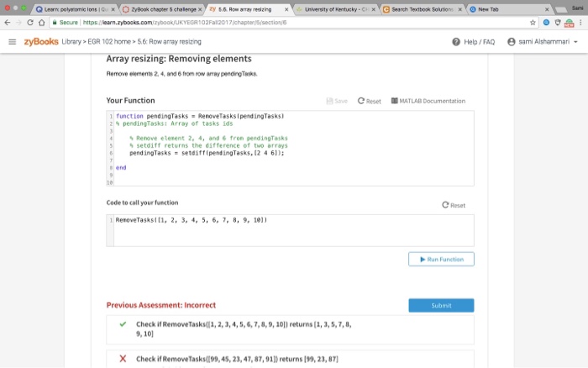Open MATLAB Documentation

(x=428, y=101)
